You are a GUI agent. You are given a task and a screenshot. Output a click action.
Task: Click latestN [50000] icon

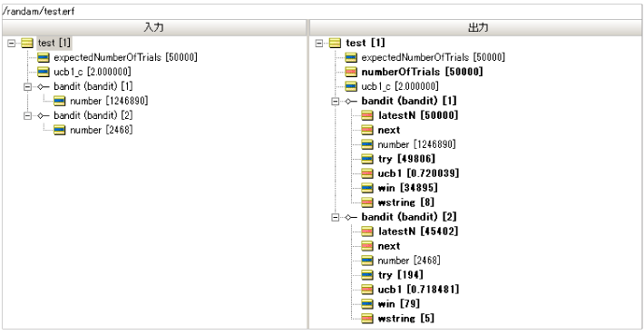click(x=367, y=115)
